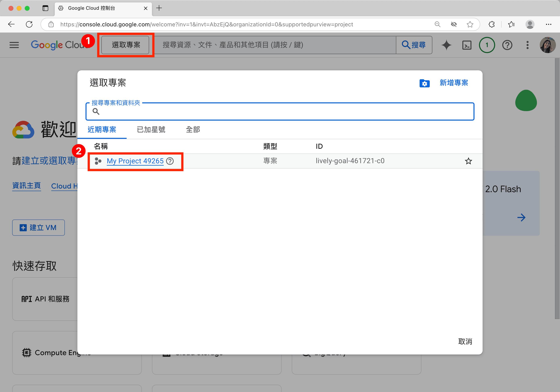Click the magnifier icon in project search field

coord(96,111)
